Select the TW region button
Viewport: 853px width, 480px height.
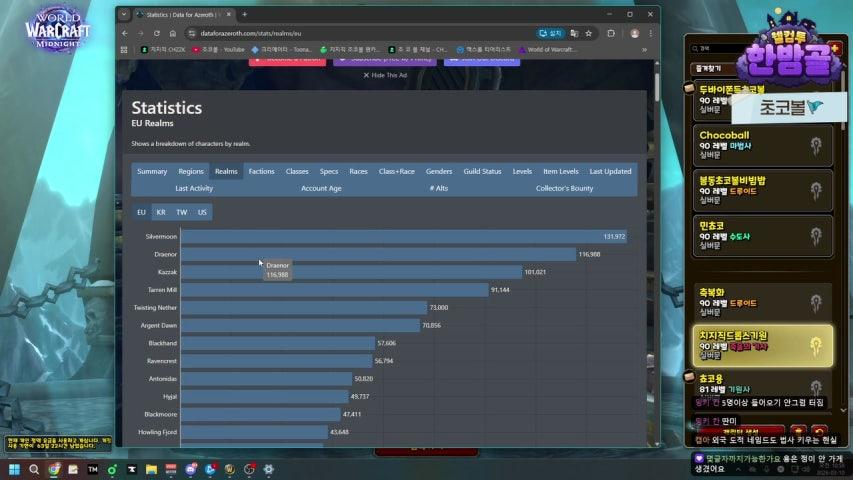click(182, 212)
